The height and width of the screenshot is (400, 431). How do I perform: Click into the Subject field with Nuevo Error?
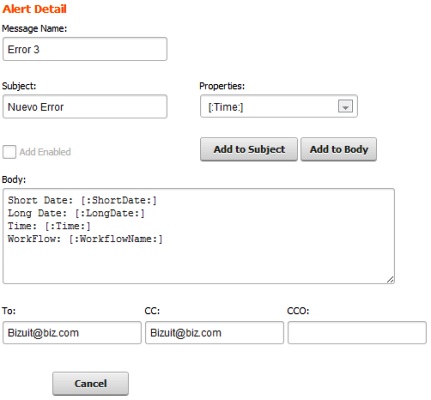click(85, 107)
